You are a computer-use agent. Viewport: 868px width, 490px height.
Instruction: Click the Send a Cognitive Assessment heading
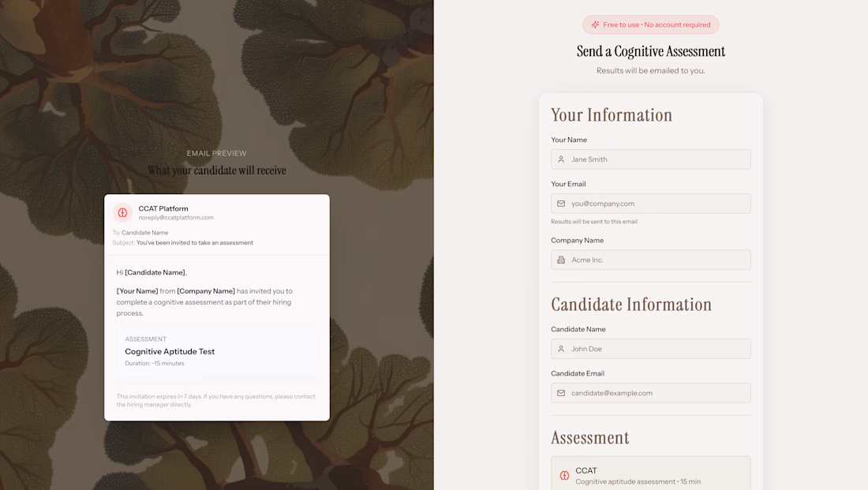point(651,51)
